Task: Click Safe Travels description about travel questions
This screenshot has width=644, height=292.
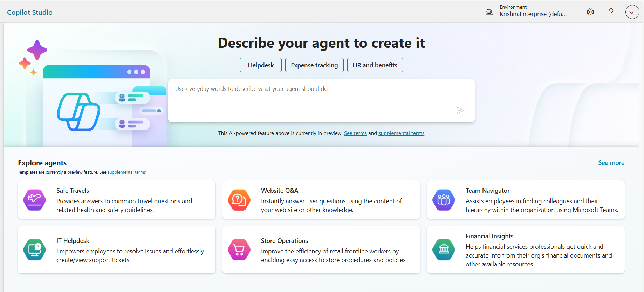Action: [124, 205]
